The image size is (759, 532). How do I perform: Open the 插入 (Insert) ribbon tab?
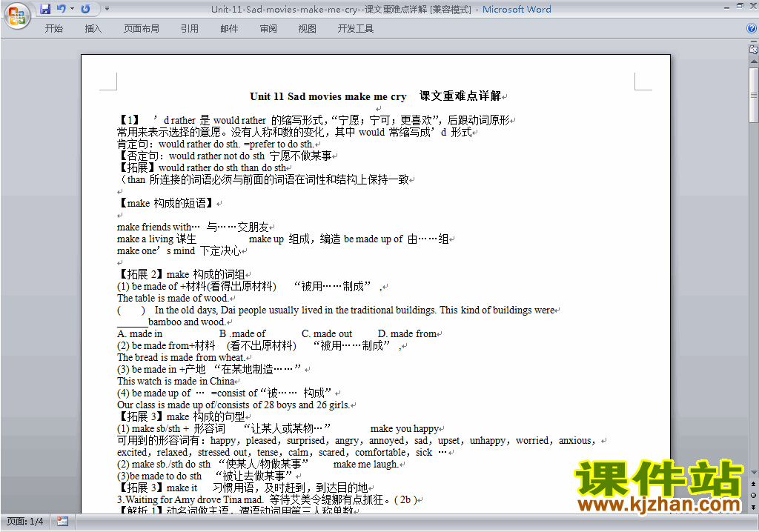tap(93, 29)
